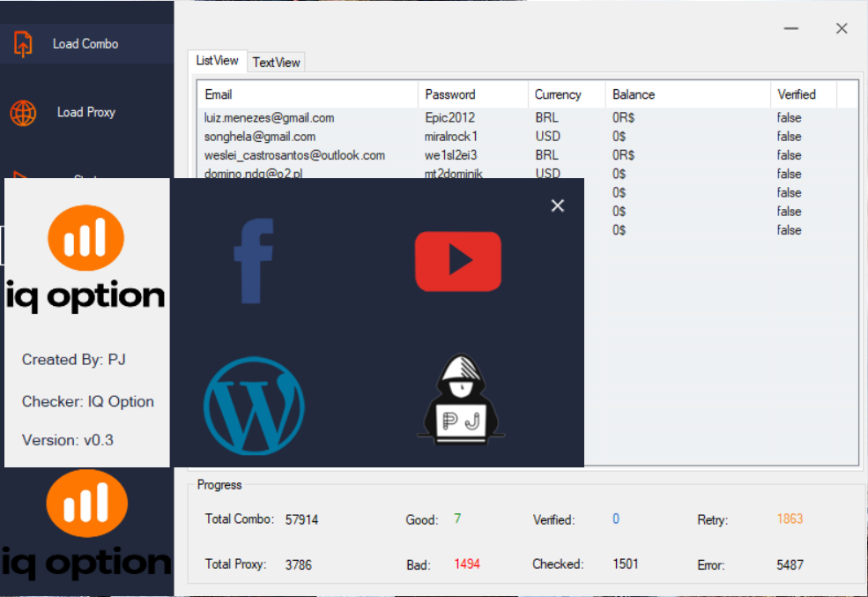This screenshot has width=868, height=597.
Task: Sort by the Currency column header
Action: tap(567, 94)
